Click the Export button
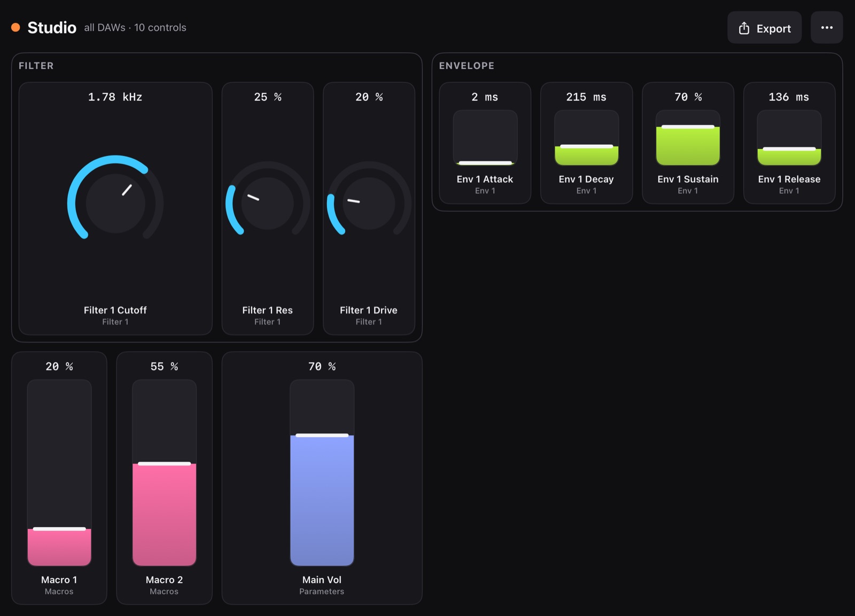 click(x=764, y=28)
